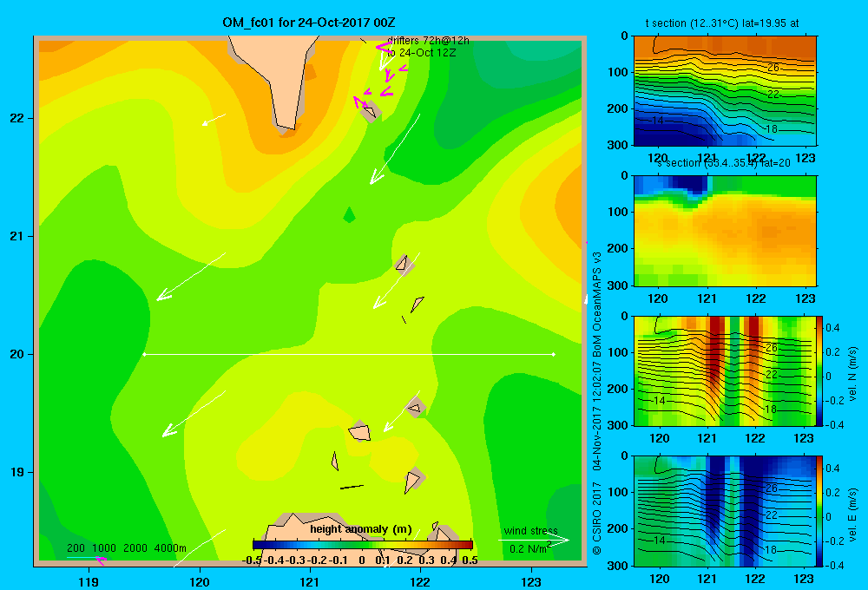Click the '14' isotherm label in temperature section
The height and width of the screenshot is (590, 868).
pyautogui.click(x=657, y=120)
